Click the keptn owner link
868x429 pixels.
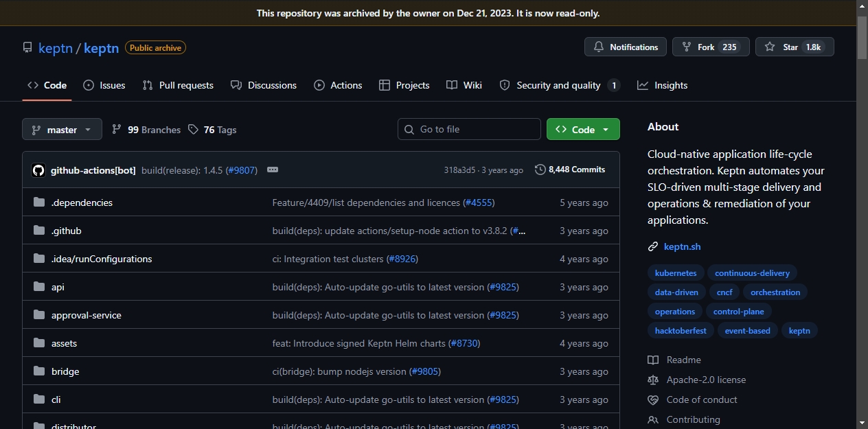coord(56,48)
